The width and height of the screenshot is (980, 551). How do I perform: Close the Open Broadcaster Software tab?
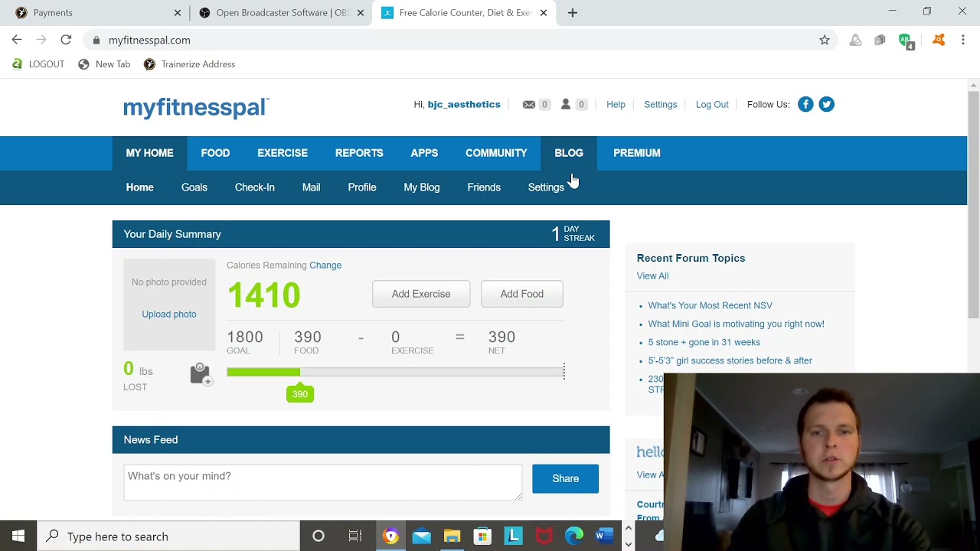click(361, 13)
